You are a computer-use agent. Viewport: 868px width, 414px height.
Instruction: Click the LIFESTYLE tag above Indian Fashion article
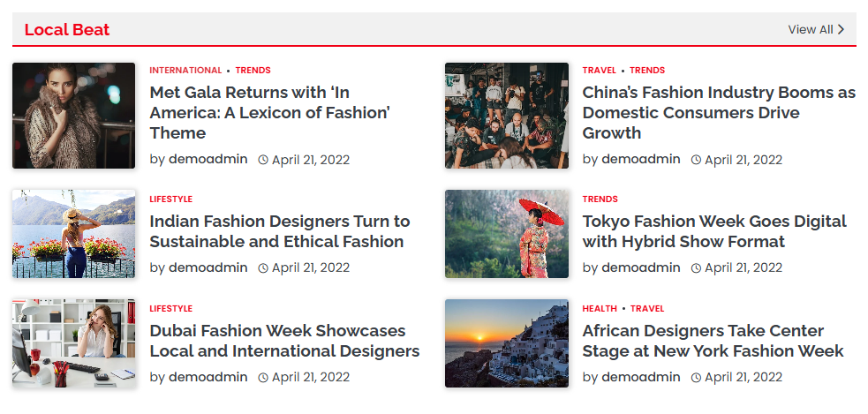[170, 199]
